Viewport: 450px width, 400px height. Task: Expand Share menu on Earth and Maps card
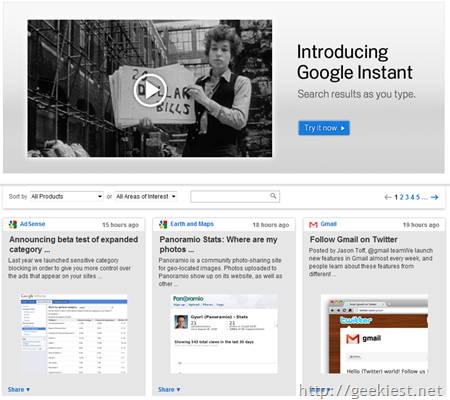tap(169, 389)
